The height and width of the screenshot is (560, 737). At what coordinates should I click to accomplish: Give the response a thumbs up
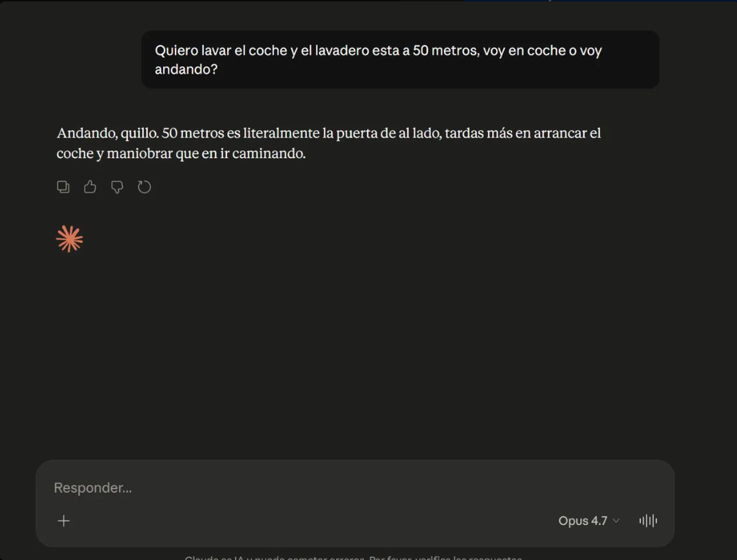(90, 187)
